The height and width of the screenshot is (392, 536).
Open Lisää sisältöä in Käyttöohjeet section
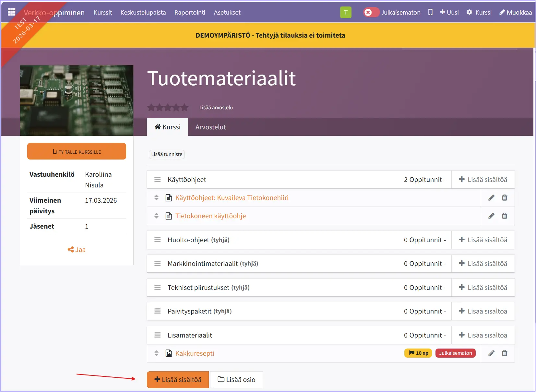click(x=483, y=180)
